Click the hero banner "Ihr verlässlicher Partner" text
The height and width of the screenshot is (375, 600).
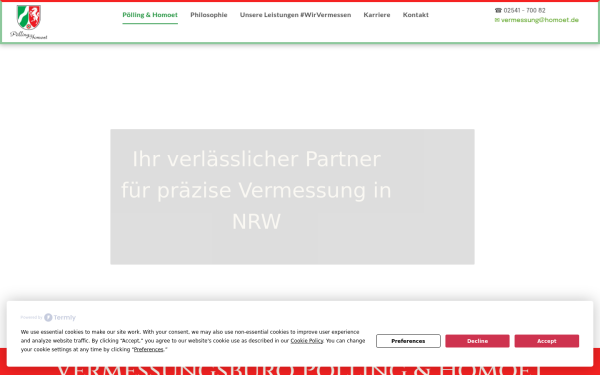256,190
